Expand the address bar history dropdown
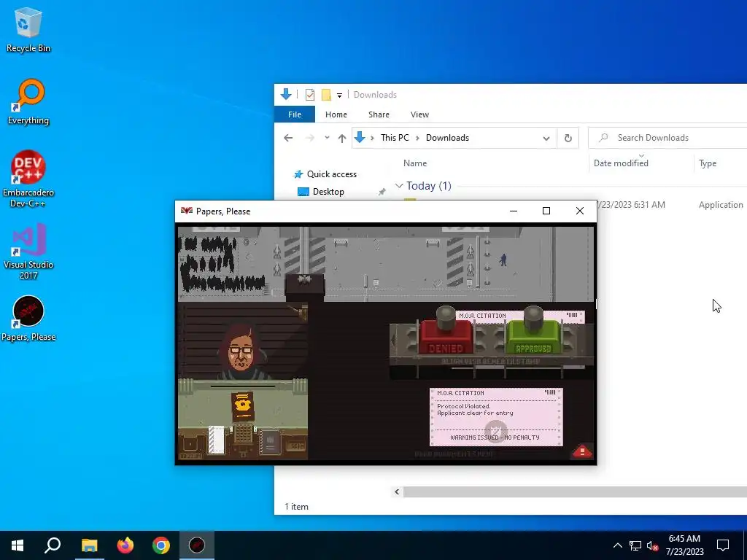This screenshot has width=747, height=560. pos(546,138)
